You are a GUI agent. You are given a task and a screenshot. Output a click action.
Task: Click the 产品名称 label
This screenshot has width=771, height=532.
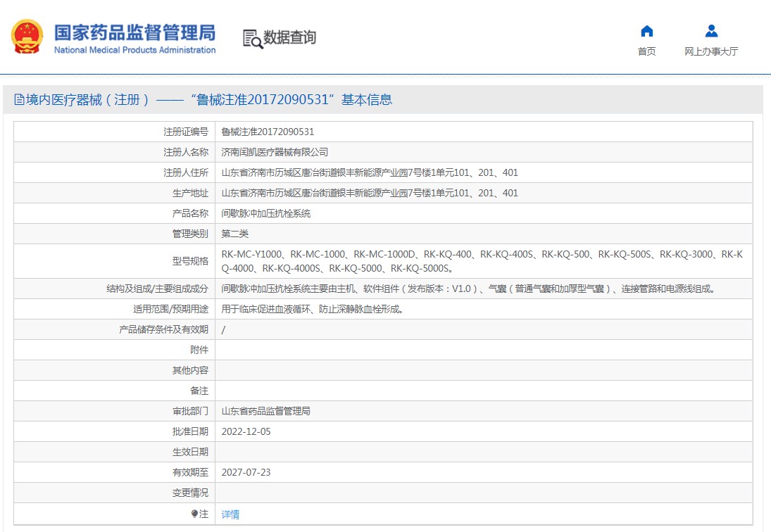click(x=190, y=213)
